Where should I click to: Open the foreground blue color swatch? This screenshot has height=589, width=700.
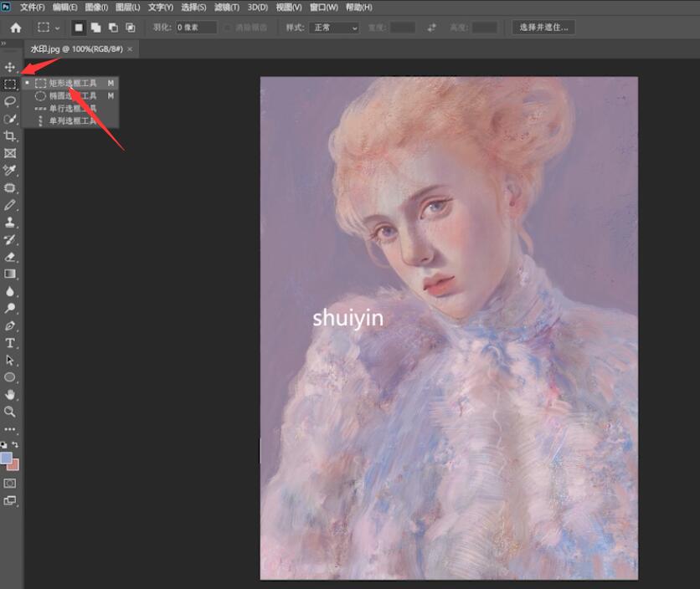click(6, 458)
